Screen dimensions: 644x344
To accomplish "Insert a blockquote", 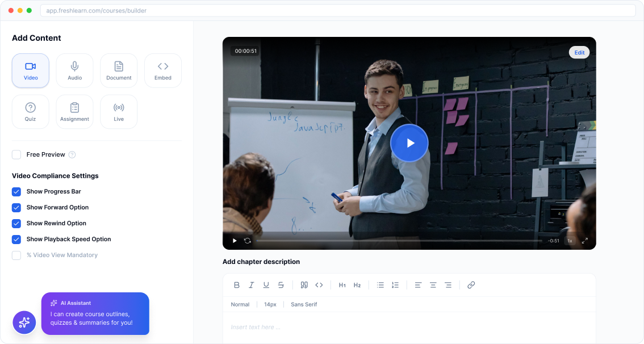I will pyautogui.click(x=304, y=285).
